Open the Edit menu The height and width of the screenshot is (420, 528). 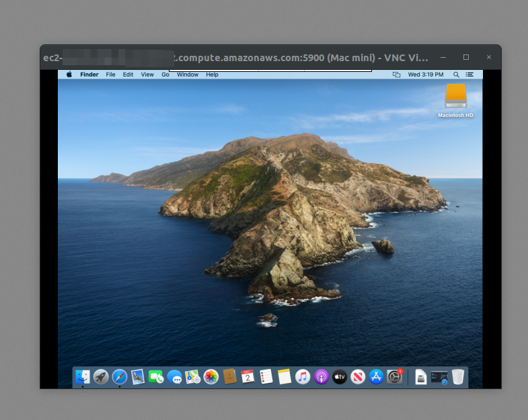(x=128, y=75)
